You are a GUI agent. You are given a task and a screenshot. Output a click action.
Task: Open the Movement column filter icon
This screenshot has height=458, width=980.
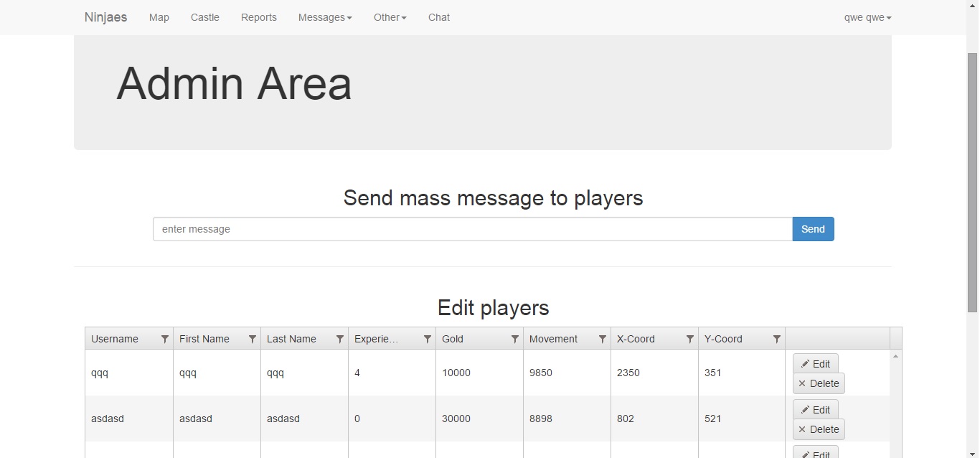point(603,339)
